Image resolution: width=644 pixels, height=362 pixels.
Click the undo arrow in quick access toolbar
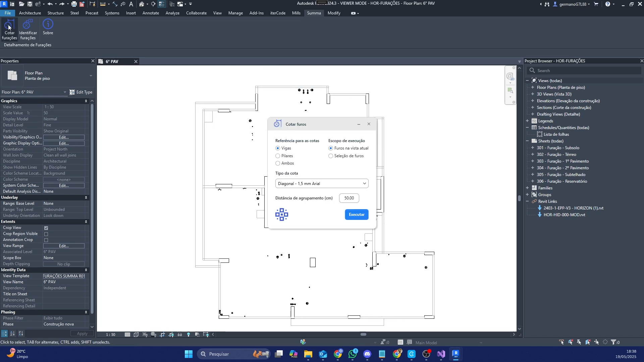tap(50, 4)
